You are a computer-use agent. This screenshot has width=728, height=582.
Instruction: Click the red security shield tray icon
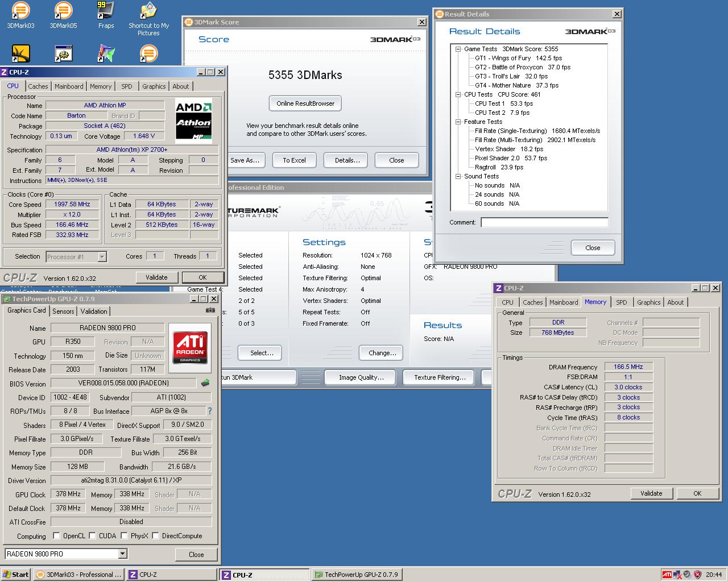[x=696, y=575]
